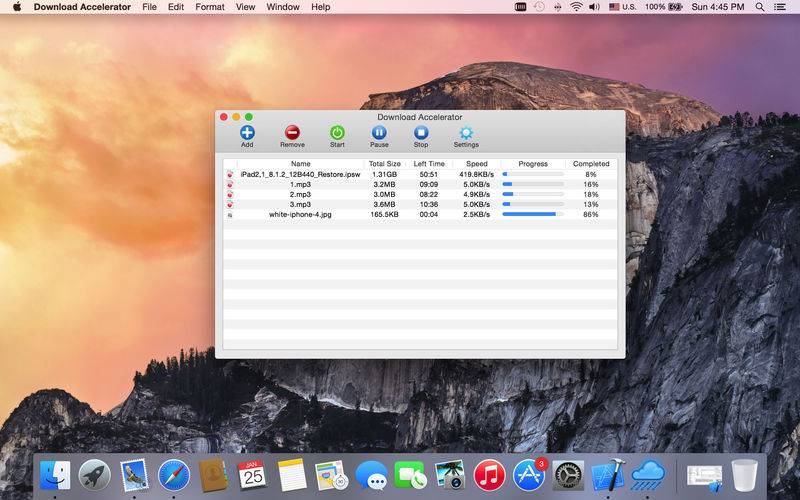800x500 pixels.
Task: Select the 3.mp3 download
Action: tap(420, 204)
